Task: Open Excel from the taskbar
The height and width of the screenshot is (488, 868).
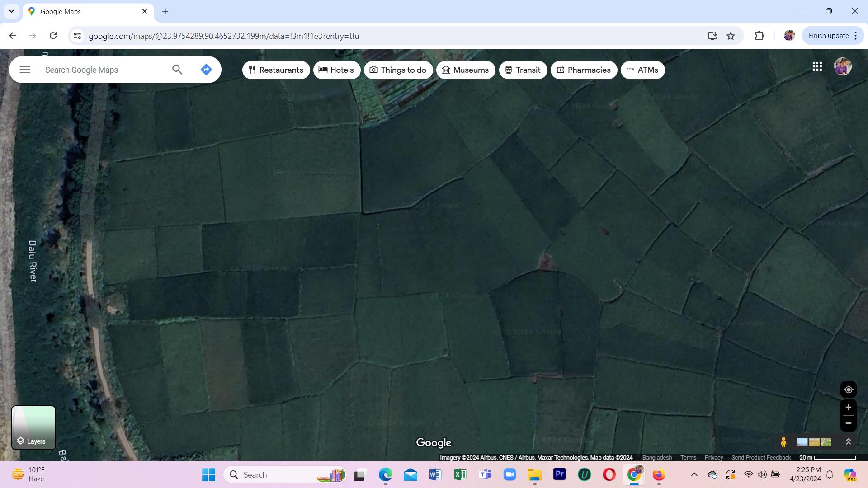Action: point(460,474)
